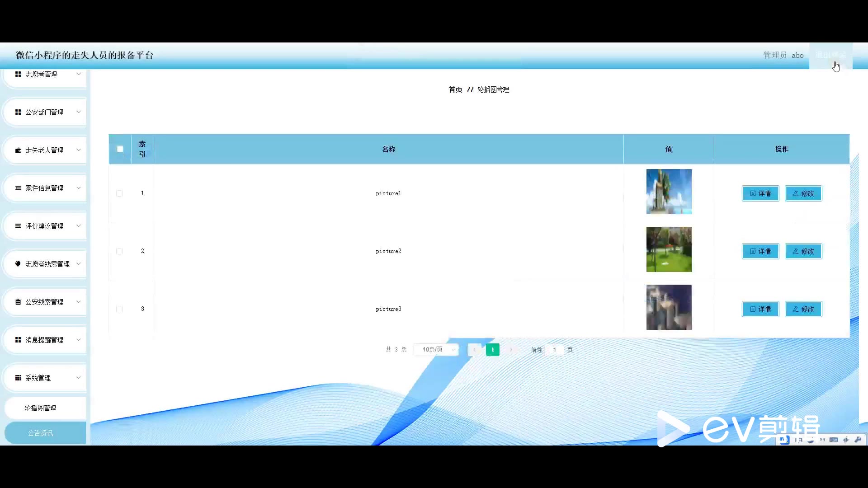Click the 轮播图管理 breadcrumb text
Viewport: 868px width, 488px height.
coord(493,89)
